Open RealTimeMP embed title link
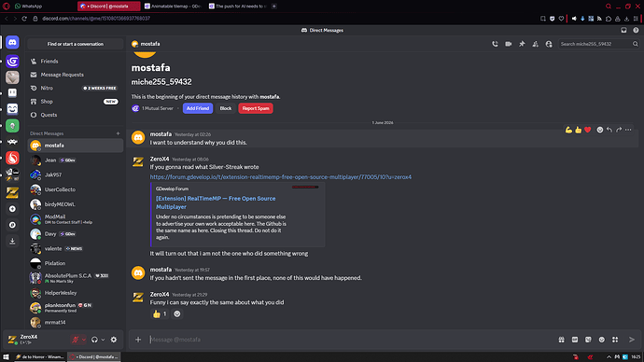Viewport: 644px width, 362px height. point(216,202)
